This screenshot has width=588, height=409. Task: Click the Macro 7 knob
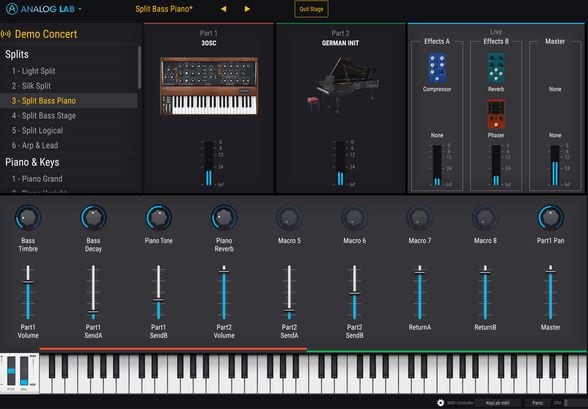[420, 217]
